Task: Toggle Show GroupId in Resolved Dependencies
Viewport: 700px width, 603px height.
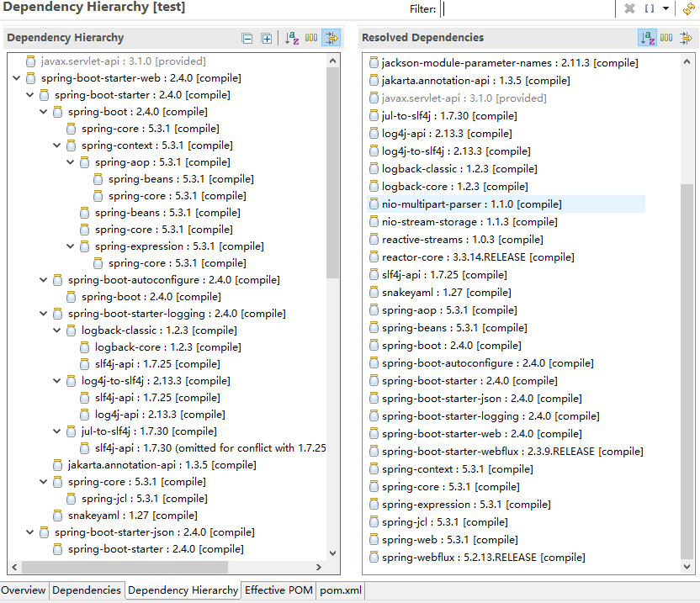Action: point(668,38)
